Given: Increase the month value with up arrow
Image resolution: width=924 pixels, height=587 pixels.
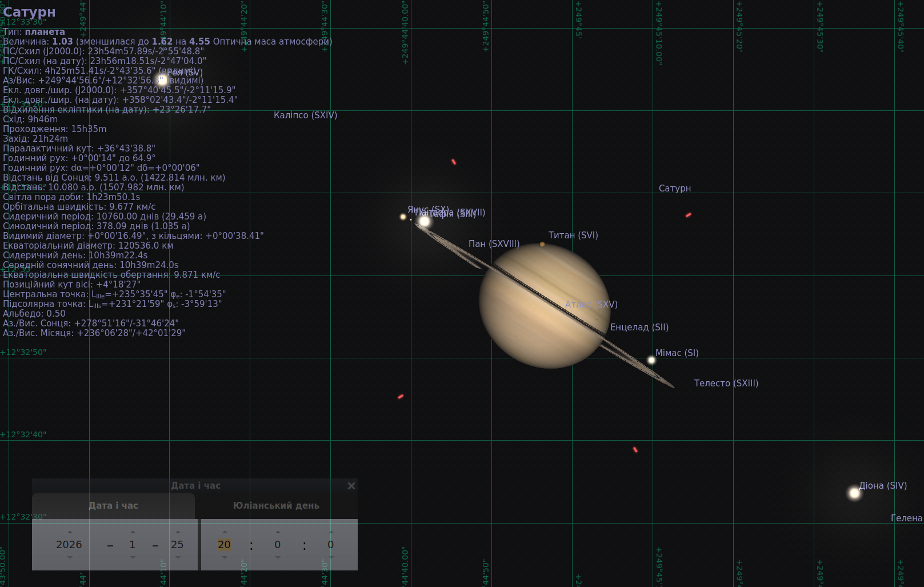Looking at the screenshot, I should (133, 532).
